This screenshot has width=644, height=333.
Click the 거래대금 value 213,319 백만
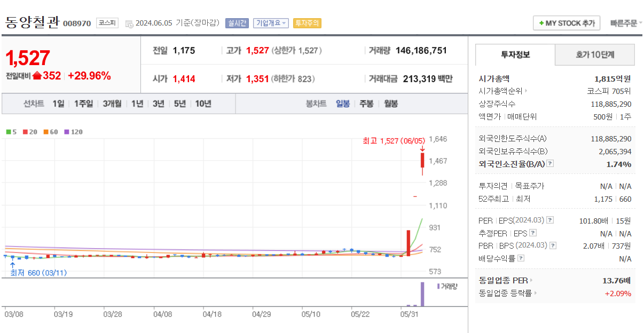coord(428,79)
